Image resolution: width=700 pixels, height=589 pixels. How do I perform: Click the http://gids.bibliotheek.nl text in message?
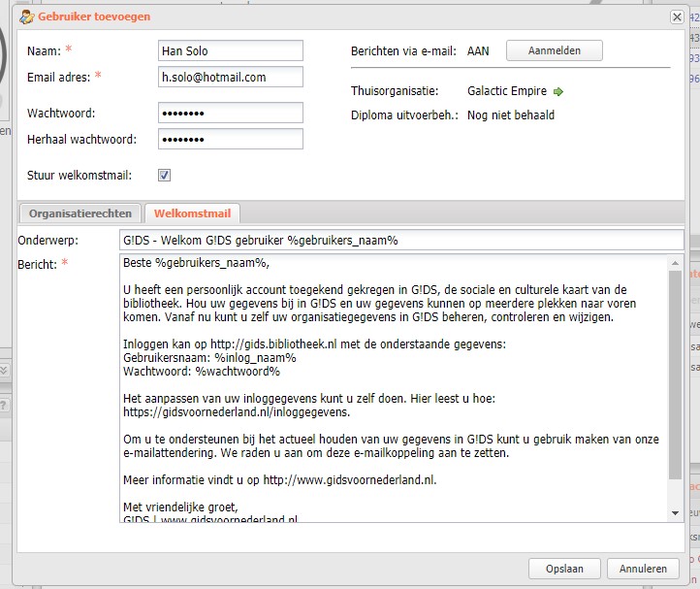(273, 344)
